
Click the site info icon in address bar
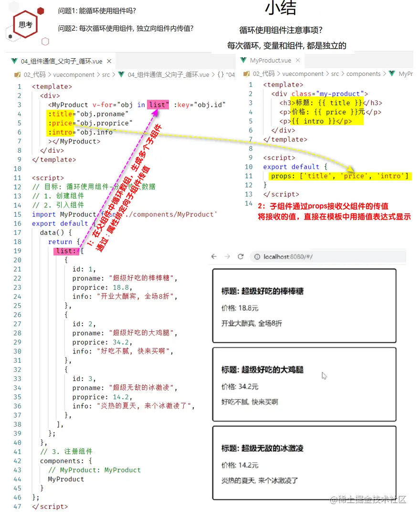click(257, 257)
